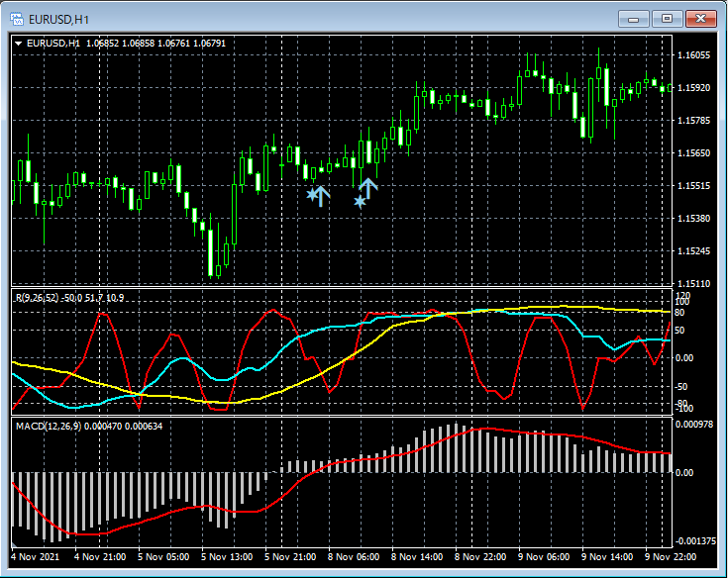
Task: Click the 1.15920 price scale label
Action: tap(694, 88)
